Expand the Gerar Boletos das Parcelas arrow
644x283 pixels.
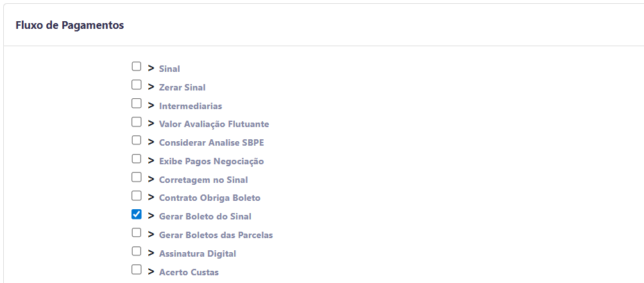[151, 234]
